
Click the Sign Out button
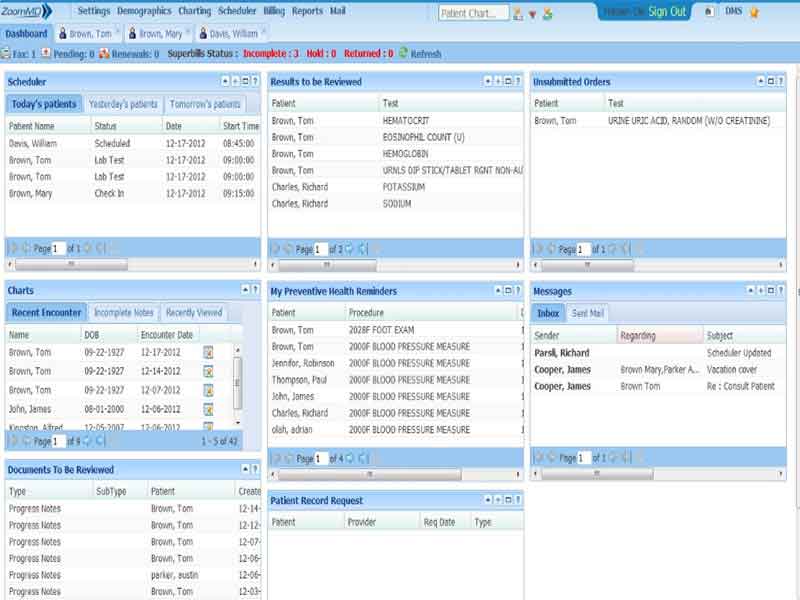(667, 12)
